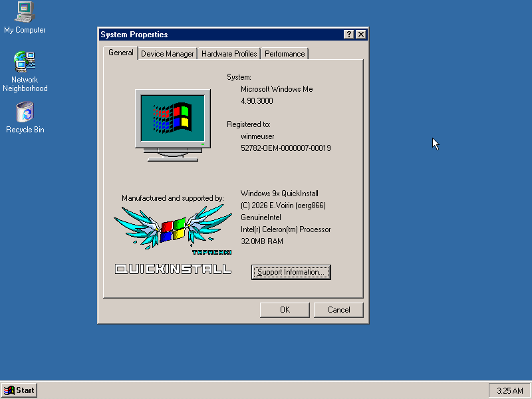The width and height of the screenshot is (532, 399).
Task: Click the Support Information button
Action: 291,272
